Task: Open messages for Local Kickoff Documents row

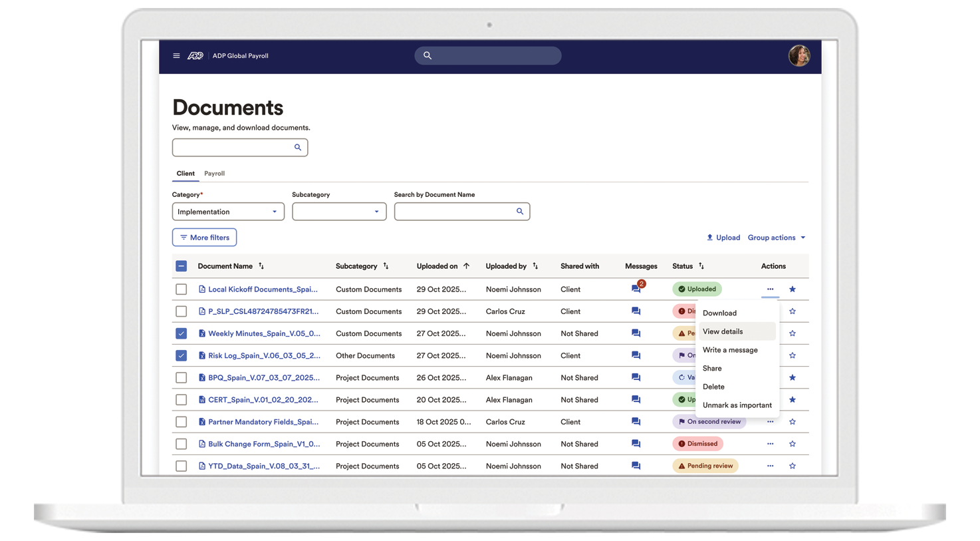Action: point(636,289)
